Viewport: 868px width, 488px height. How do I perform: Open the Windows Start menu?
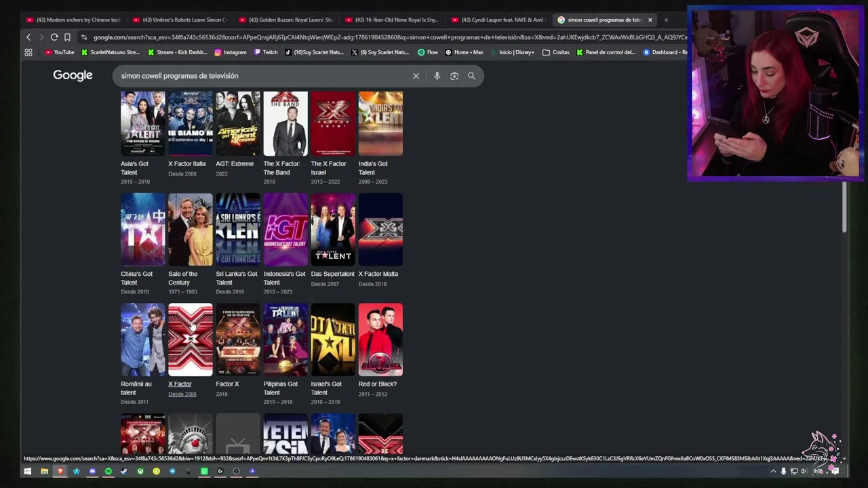[28, 471]
